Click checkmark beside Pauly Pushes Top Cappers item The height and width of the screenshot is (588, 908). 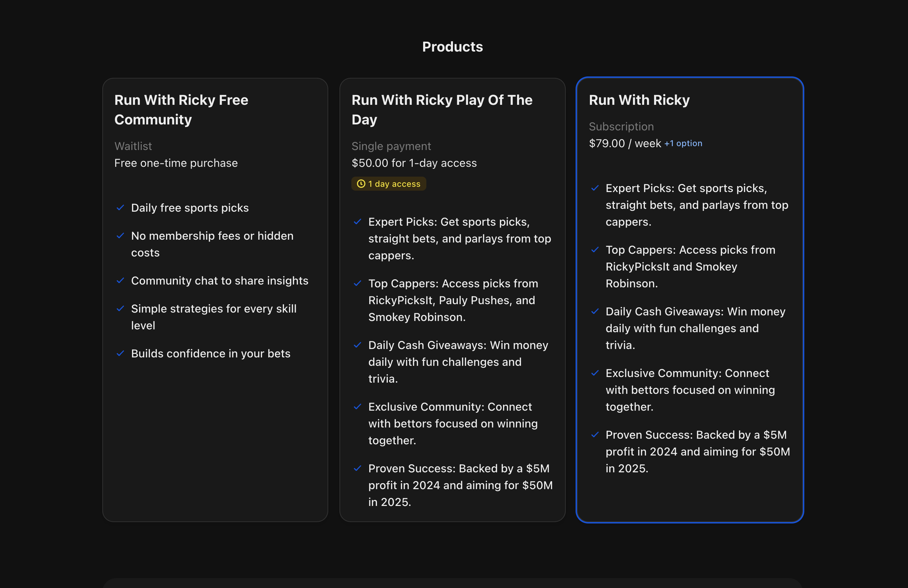[357, 283]
